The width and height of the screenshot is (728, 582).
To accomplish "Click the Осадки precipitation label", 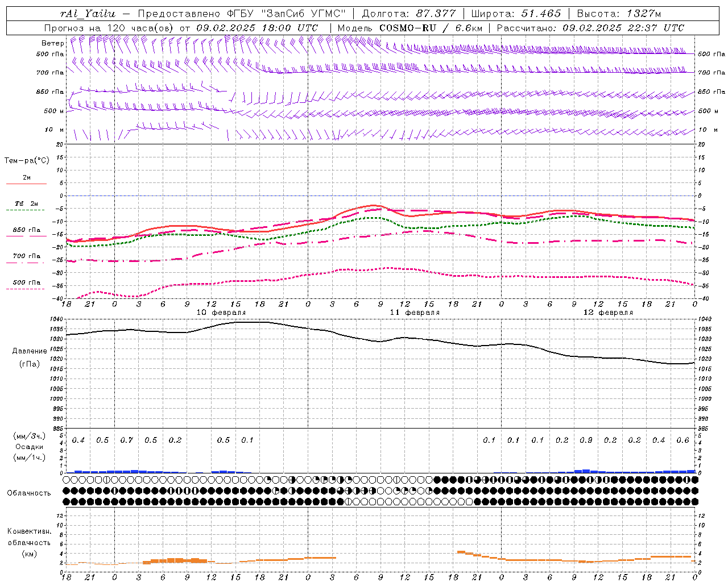I will [x=29, y=447].
